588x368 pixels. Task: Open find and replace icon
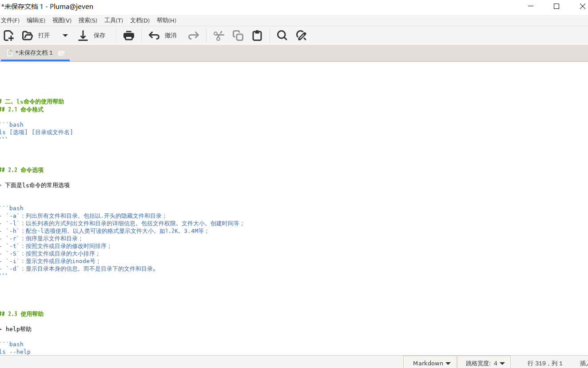pos(302,36)
